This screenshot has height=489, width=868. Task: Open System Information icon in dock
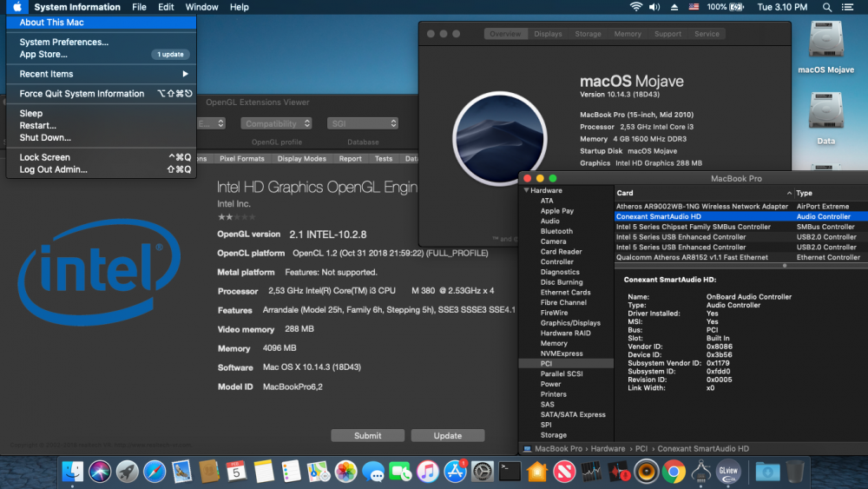point(700,472)
